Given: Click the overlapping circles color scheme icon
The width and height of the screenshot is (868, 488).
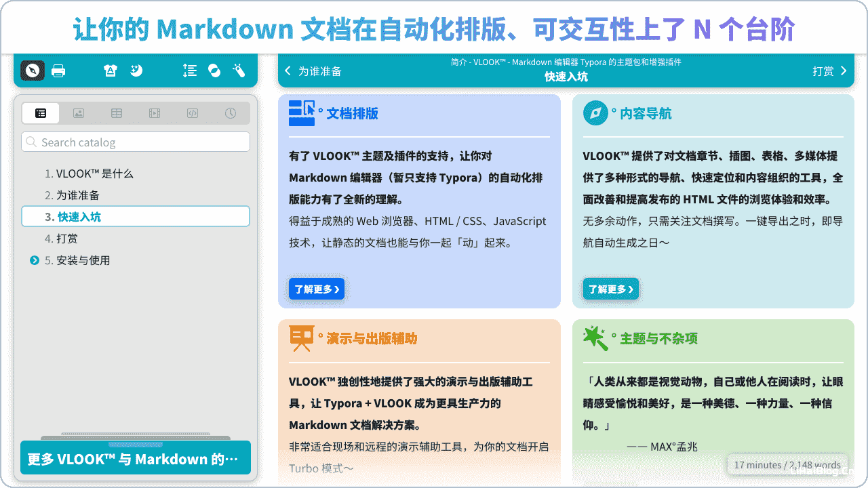Looking at the screenshot, I should pos(214,70).
